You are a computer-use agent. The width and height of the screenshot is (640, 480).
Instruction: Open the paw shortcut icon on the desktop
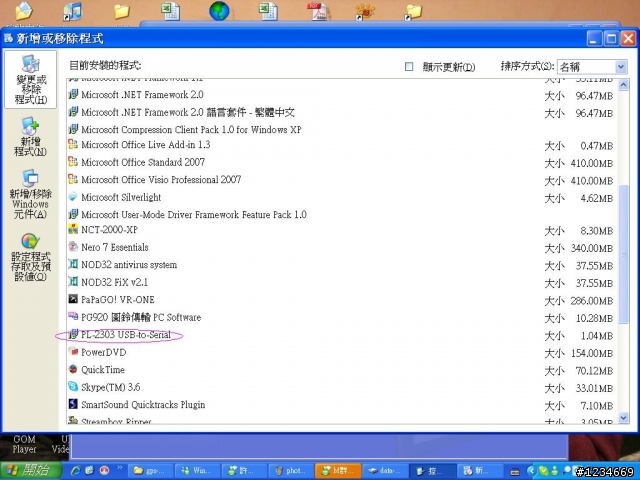[365, 11]
